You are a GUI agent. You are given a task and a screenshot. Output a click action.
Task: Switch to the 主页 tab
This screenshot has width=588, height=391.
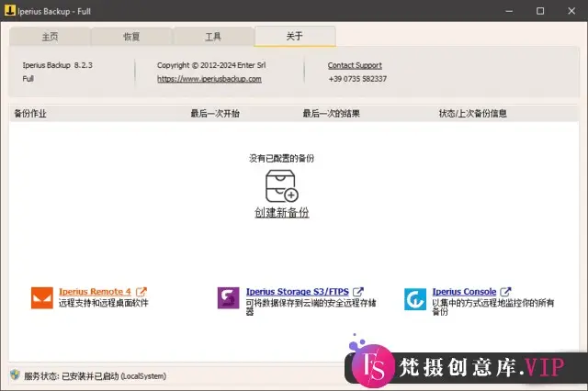coord(50,37)
